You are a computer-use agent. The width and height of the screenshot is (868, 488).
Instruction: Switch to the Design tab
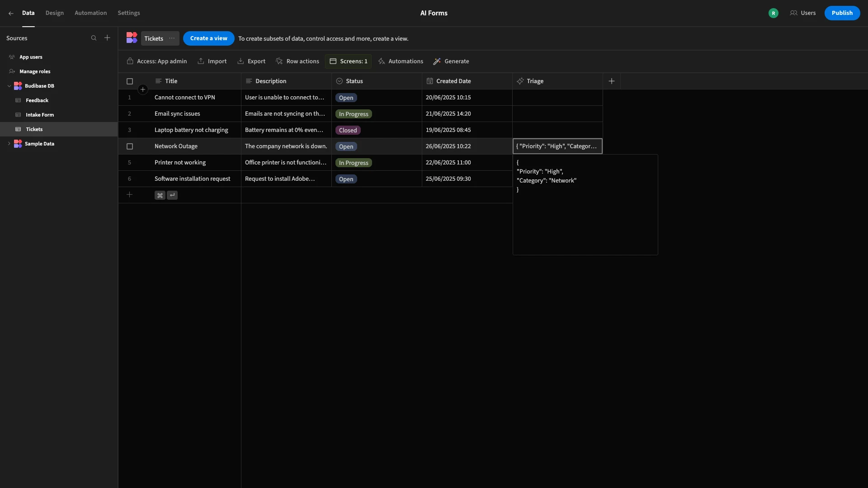click(x=55, y=13)
